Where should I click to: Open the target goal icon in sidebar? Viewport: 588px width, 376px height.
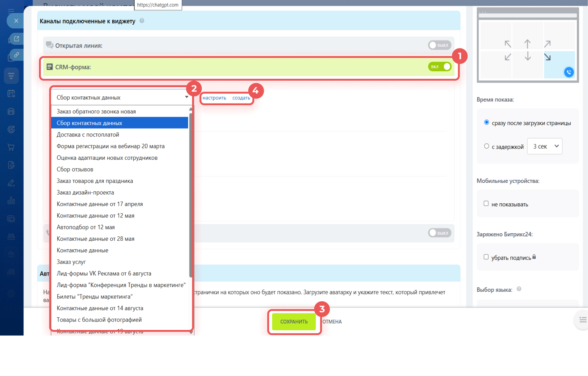pyautogui.click(x=11, y=129)
